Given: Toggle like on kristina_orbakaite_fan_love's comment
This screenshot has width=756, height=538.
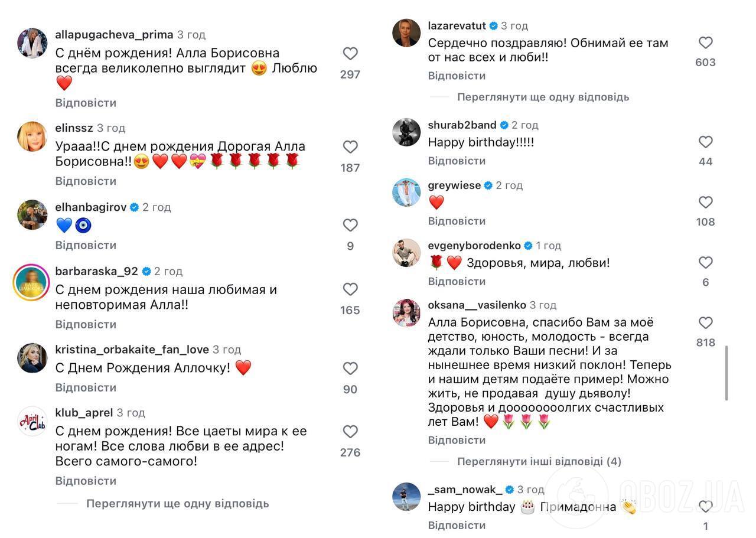Looking at the screenshot, I should point(350,367).
